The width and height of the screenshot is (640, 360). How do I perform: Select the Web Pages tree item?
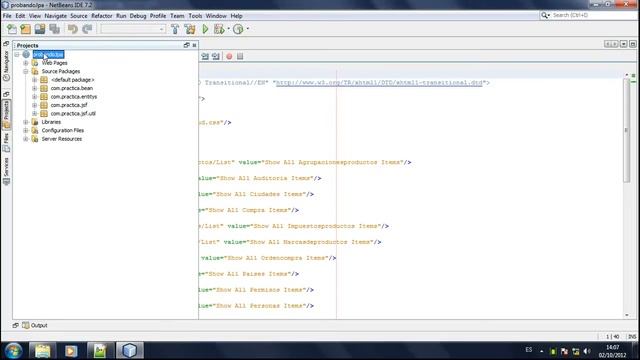54,63
